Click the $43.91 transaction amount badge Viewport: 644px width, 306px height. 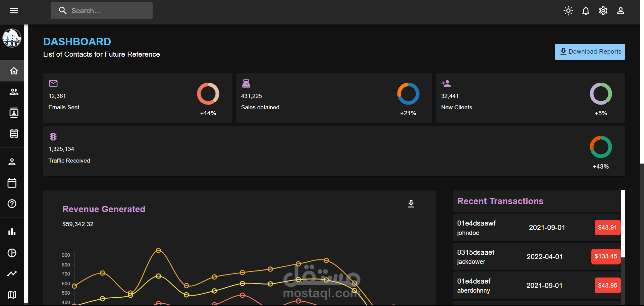point(607,228)
